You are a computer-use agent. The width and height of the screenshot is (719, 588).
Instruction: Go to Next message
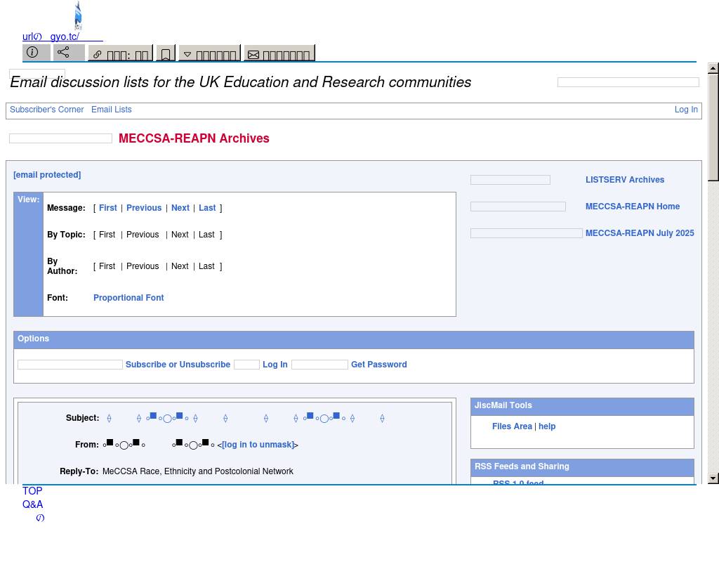click(180, 208)
